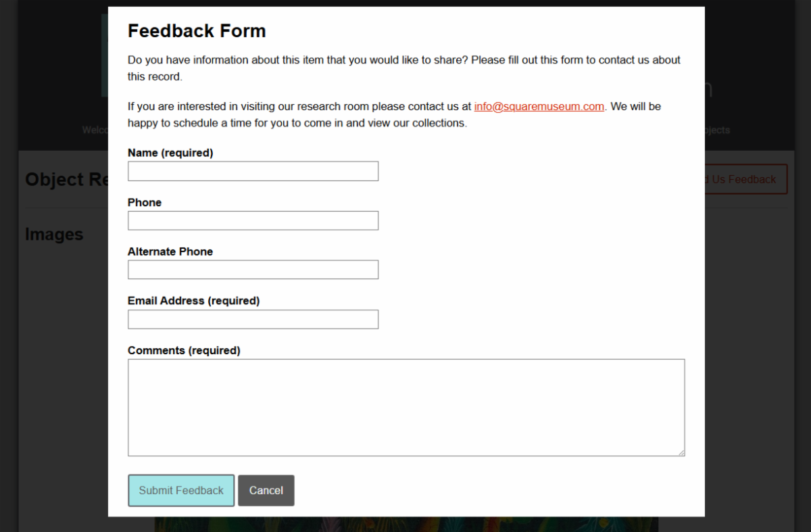Viewport: 811px width, 532px height.
Task: Click the "Email Address (required)" label
Action: [193, 300]
